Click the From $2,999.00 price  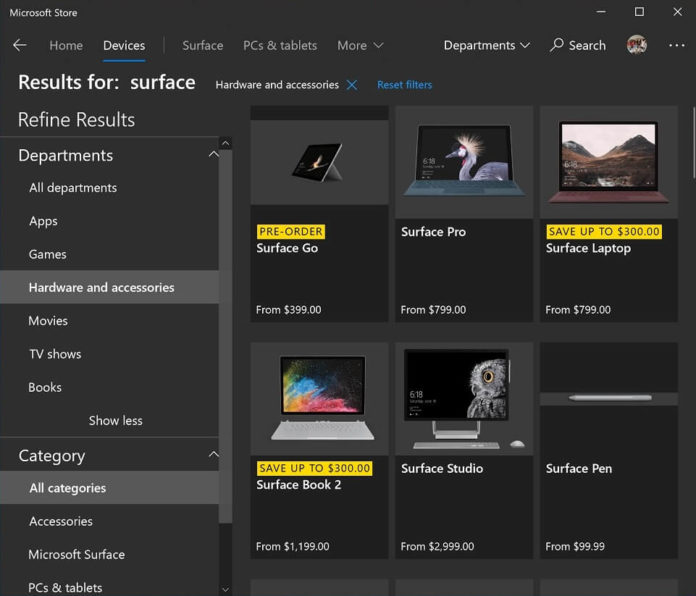click(437, 546)
